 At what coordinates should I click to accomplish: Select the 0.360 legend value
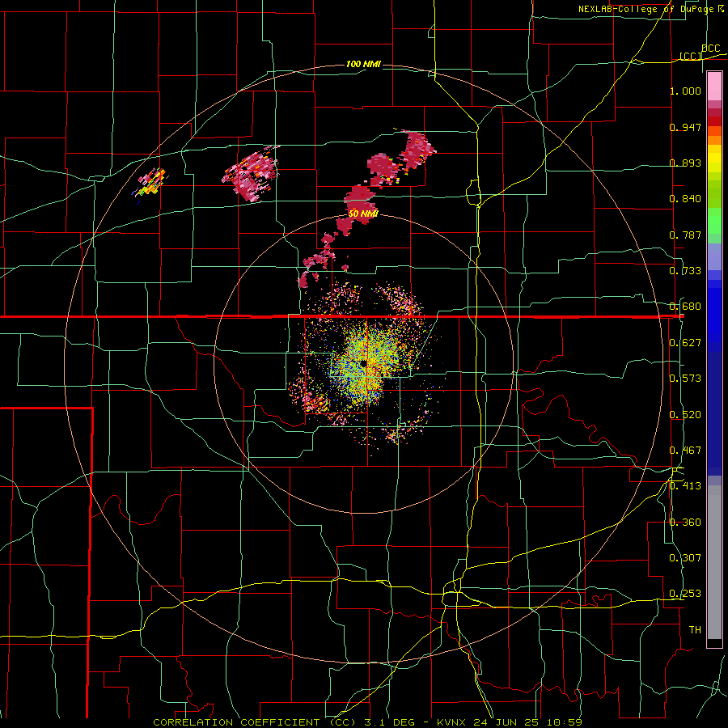pyautogui.click(x=685, y=523)
